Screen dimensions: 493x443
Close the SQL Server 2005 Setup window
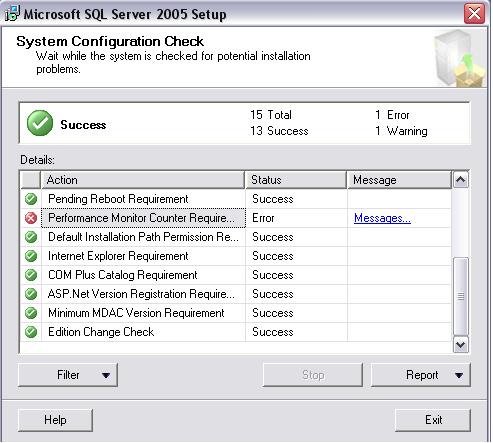tap(474, 14)
